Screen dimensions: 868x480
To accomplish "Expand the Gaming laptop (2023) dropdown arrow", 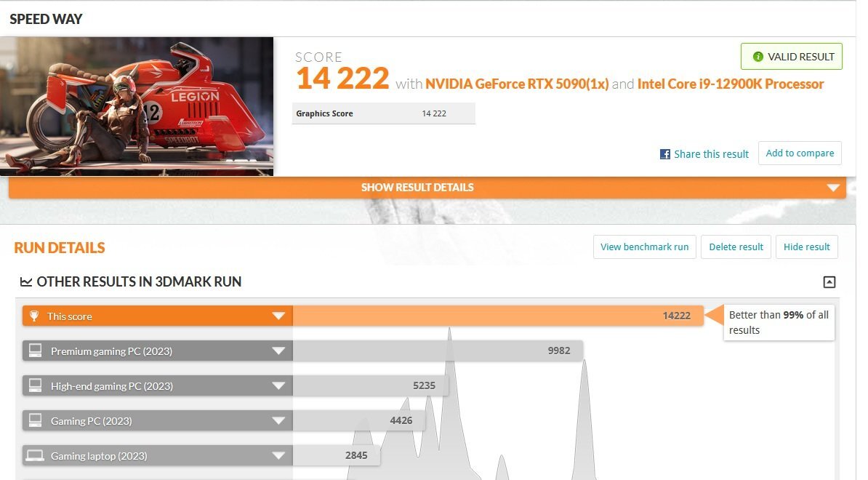I will point(278,456).
